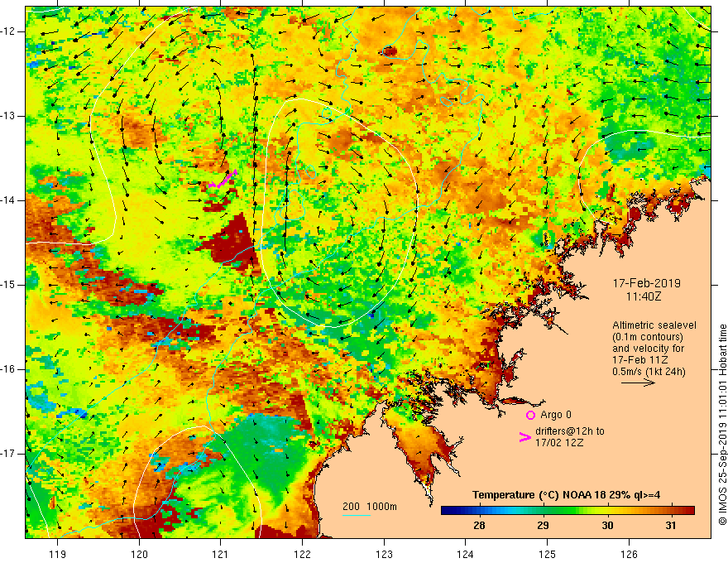Click the '0.5m/s (1kt 24h)' scale text
Screen dimensions: 728x563
pos(649,372)
